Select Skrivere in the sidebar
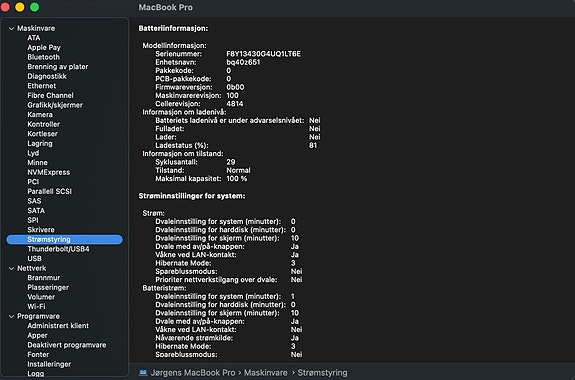Image resolution: width=575 pixels, height=380 pixels. click(x=41, y=230)
